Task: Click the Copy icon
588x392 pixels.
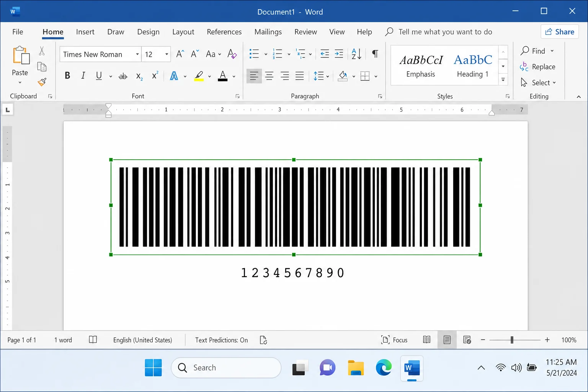Action: [42, 67]
